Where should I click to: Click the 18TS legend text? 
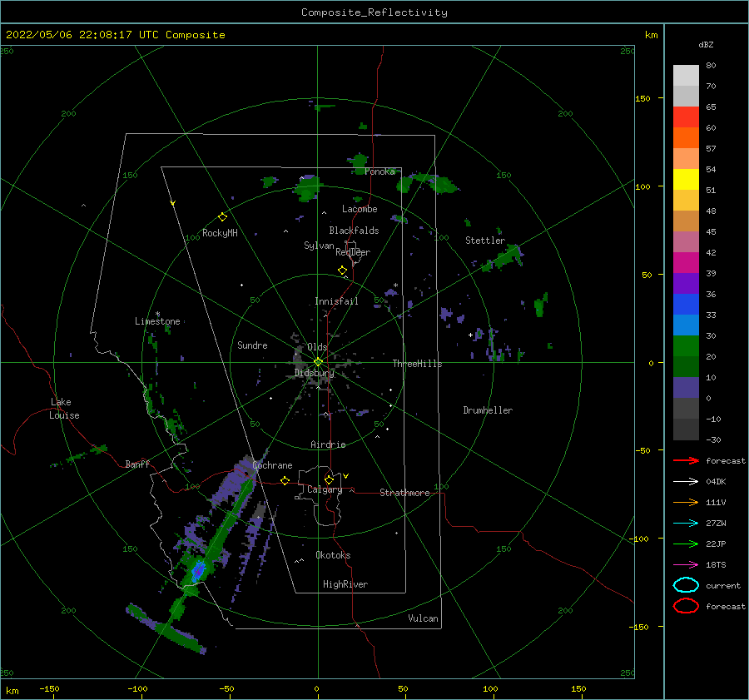coord(716,565)
